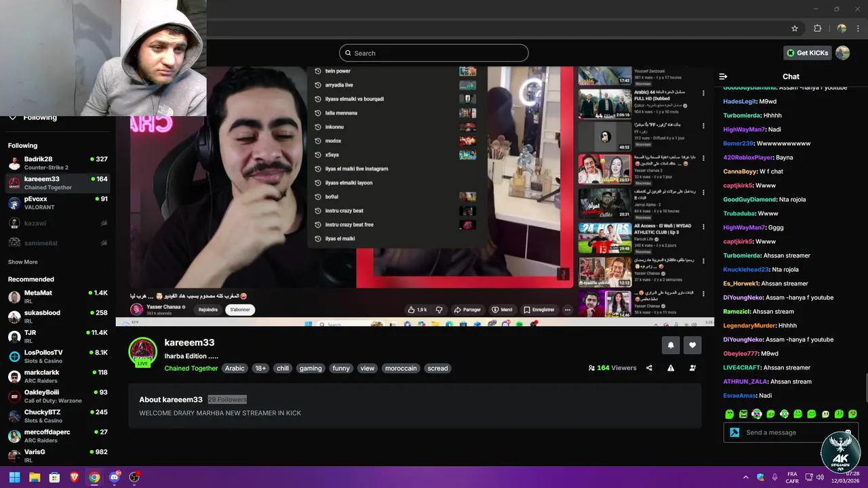This screenshot has height=488, width=868.
Task: Click the chat identity badge icon in message box
Action: pos(734,432)
